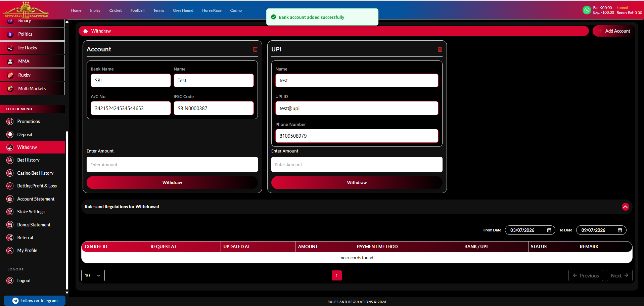The width and height of the screenshot is (644, 306).
Task: Click Withdraw button under bank Account
Action: pos(172,183)
